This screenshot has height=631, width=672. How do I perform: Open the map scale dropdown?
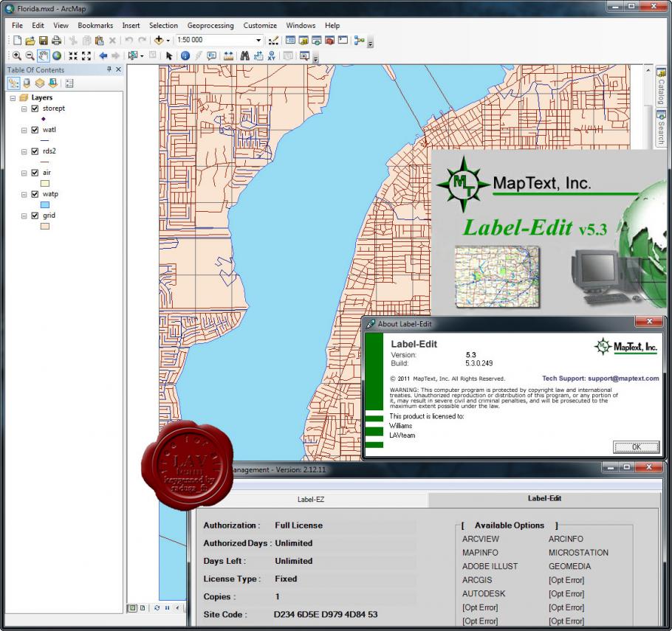(x=258, y=41)
